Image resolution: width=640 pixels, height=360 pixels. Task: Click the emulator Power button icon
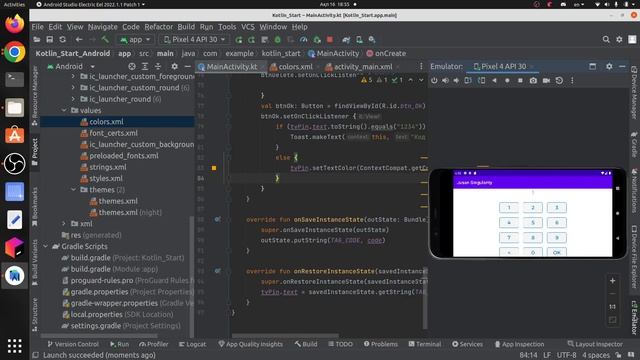(x=434, y=80)
